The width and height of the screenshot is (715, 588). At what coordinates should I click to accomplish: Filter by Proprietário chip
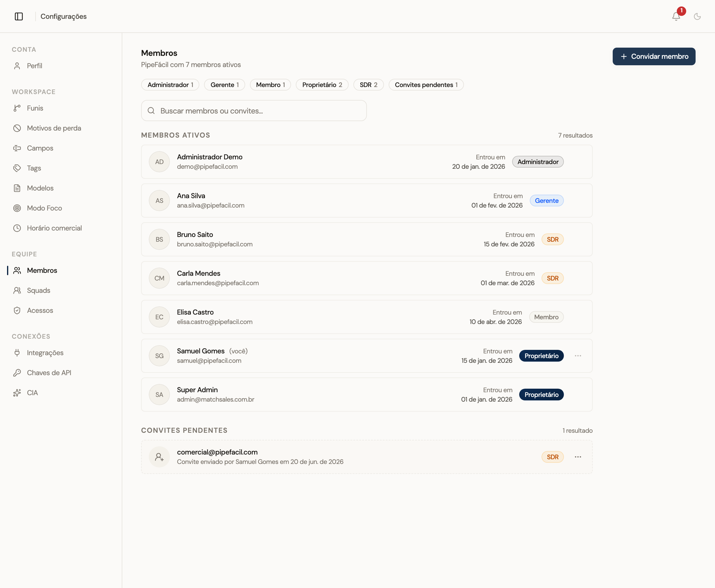click(x=322, y=85)
